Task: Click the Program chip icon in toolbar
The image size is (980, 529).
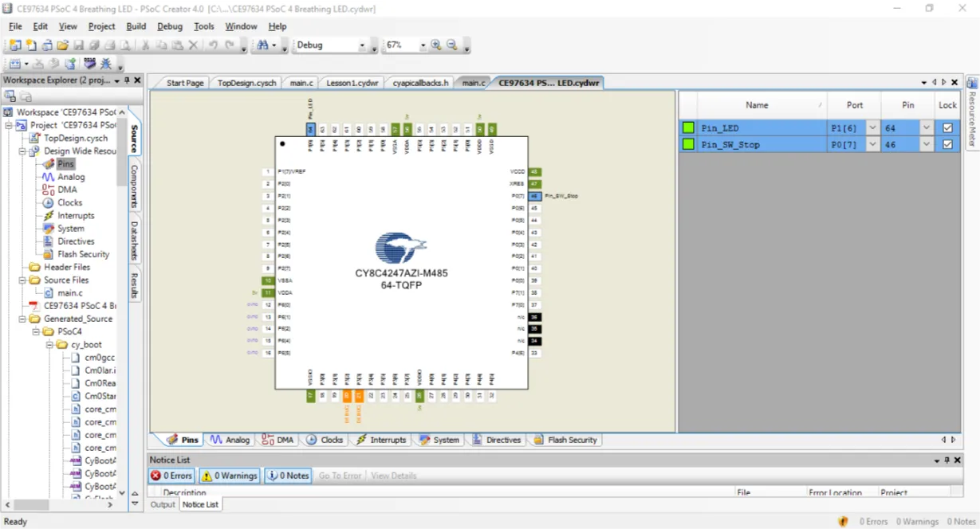Action: coord(89,64)
